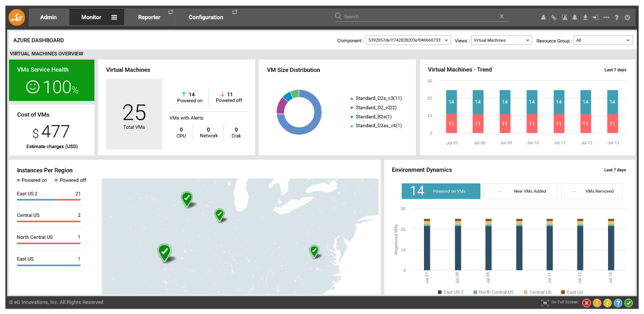
Task: Open the Views dropdown showing Virtual Machines
Action: pyautogui.click(x=501, y=40)
